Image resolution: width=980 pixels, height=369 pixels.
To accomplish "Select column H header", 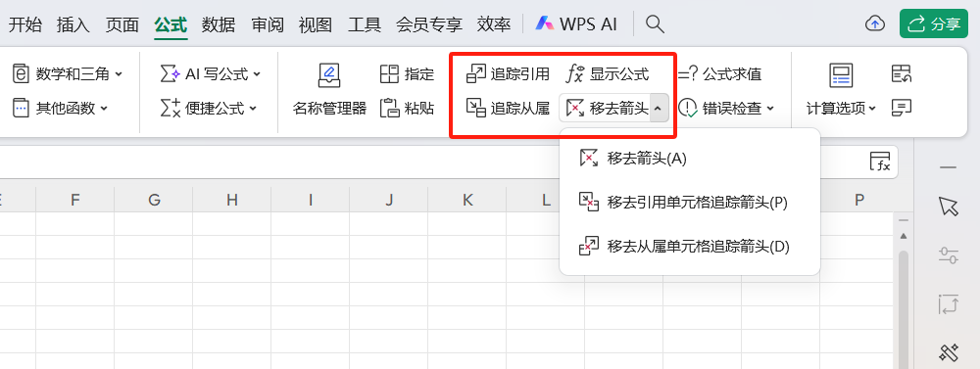I will (x=232, y=200).
